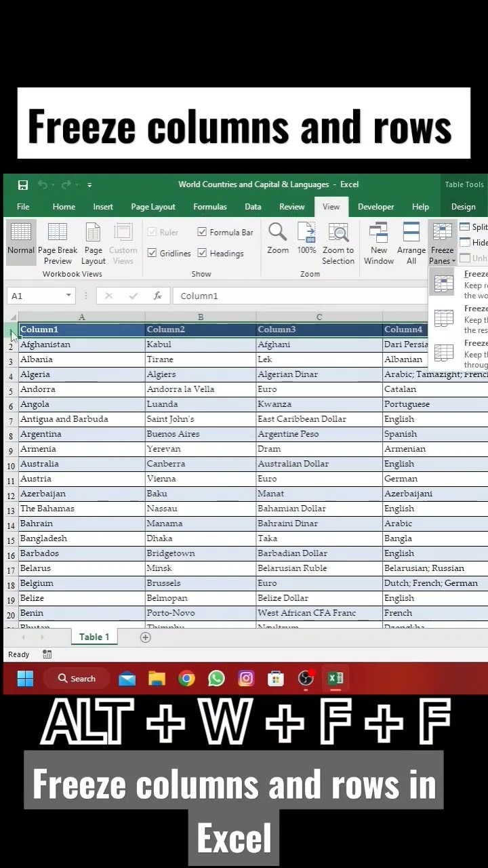Click the Hide window button
Screen dimensions: 488x868
[x=474, y=243]
